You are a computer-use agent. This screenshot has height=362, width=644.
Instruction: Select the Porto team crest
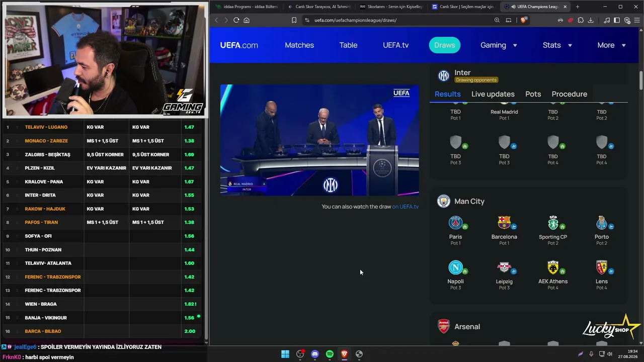[x=602, y=223]
